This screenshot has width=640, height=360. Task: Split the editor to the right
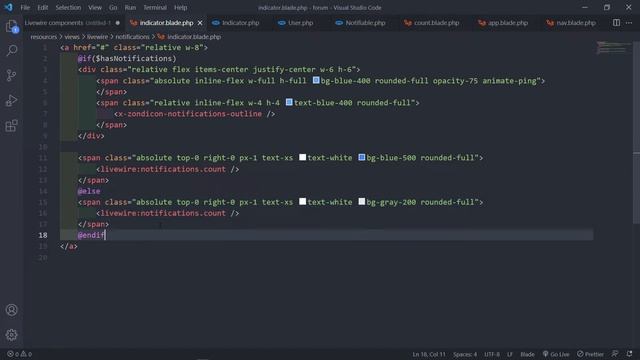point(616,23)
